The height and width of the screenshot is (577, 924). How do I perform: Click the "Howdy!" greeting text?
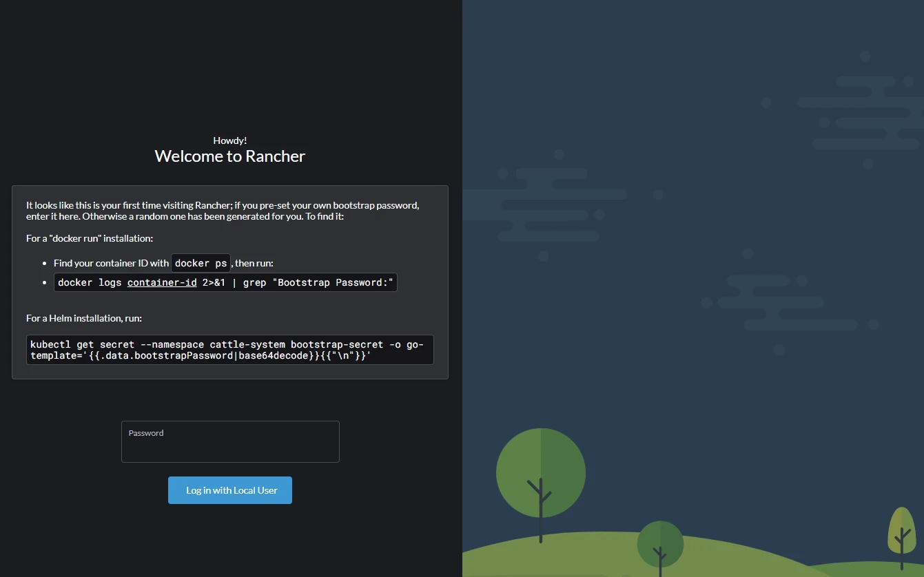(230, 140)
